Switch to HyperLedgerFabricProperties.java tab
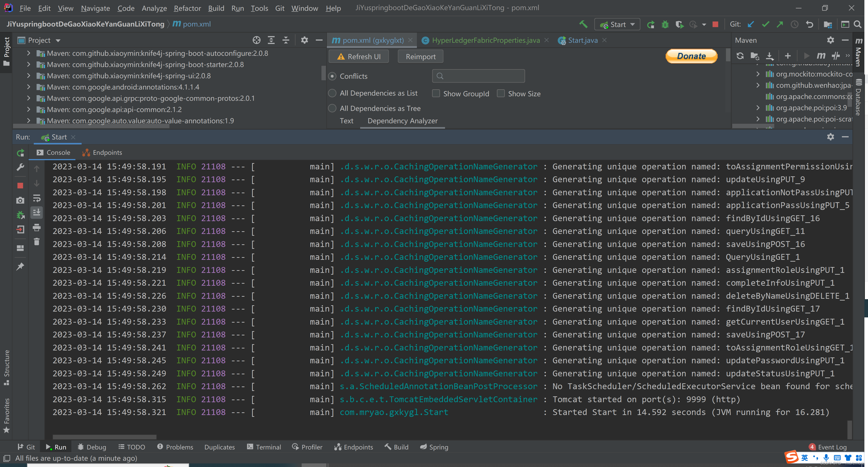The width and height of the screenshot is (868, 467). [485, 40]
